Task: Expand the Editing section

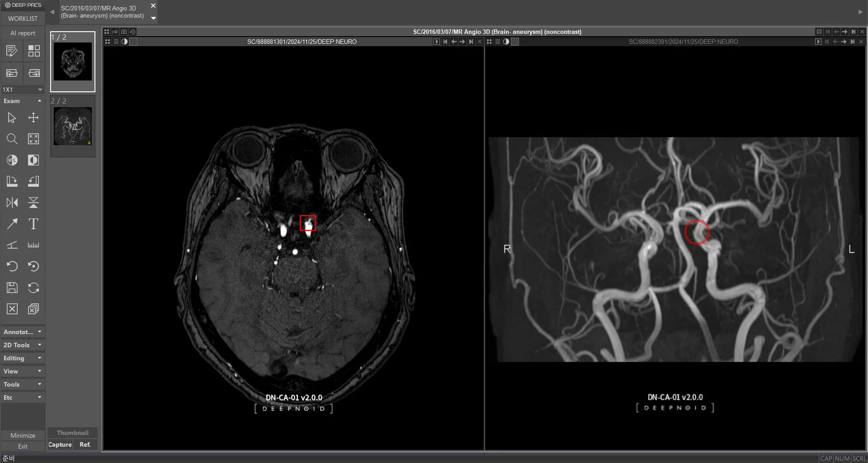Action: 23,358
